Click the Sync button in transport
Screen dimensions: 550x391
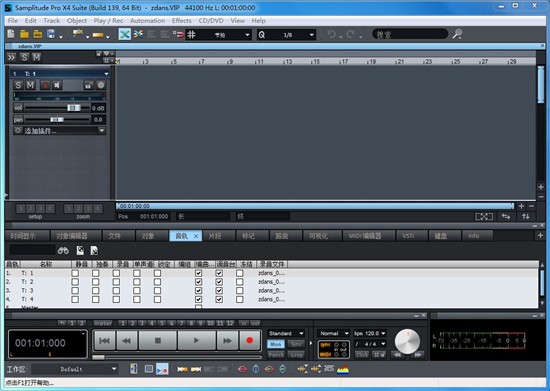[296, 344]
